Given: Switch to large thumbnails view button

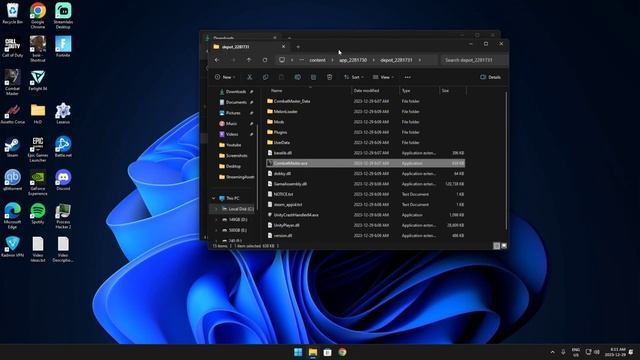Looking at the screenshot, I should coord(504,246).
